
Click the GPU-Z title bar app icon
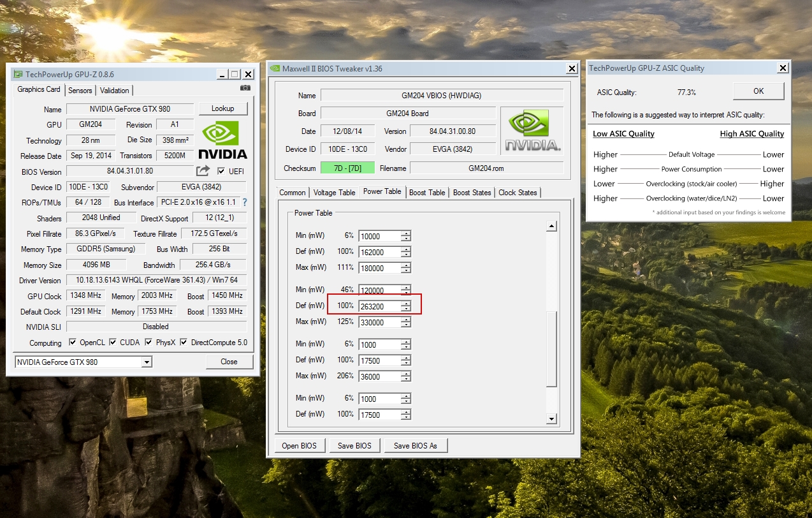18,74
